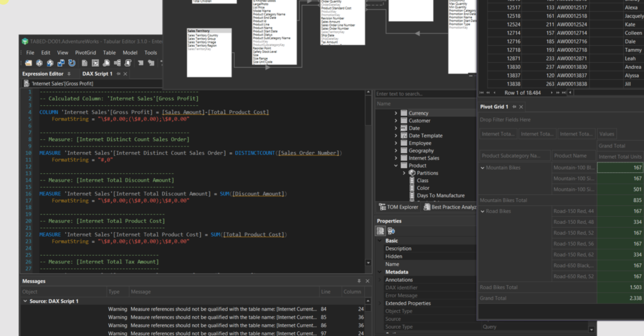Go to last row in table preview
Viewport: 644px width, 336px height.
564,93
